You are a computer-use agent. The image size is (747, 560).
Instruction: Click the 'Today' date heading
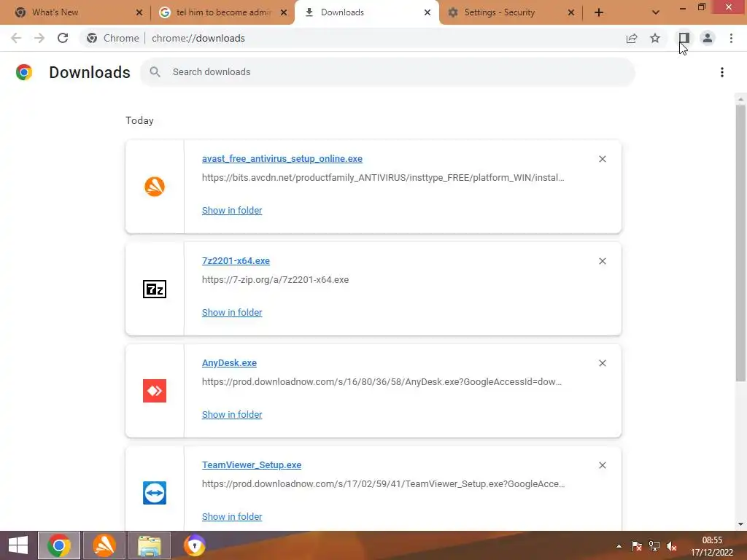(139, 120)
